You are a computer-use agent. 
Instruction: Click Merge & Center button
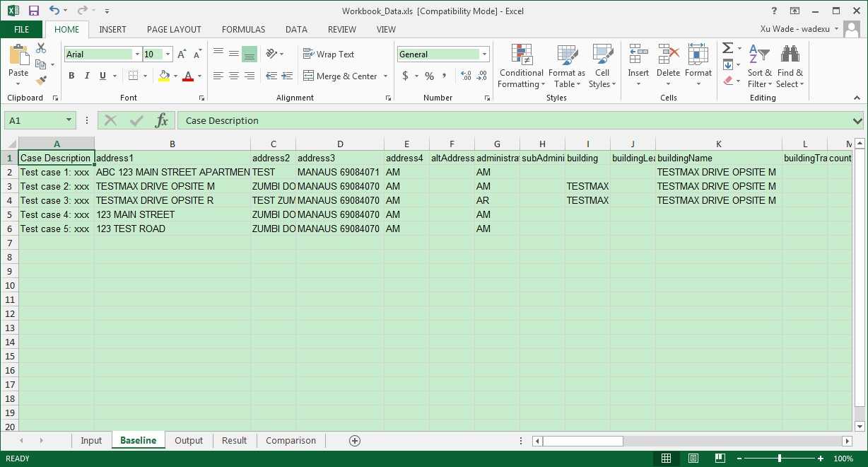pyautogui.click(x=341, y=76)
